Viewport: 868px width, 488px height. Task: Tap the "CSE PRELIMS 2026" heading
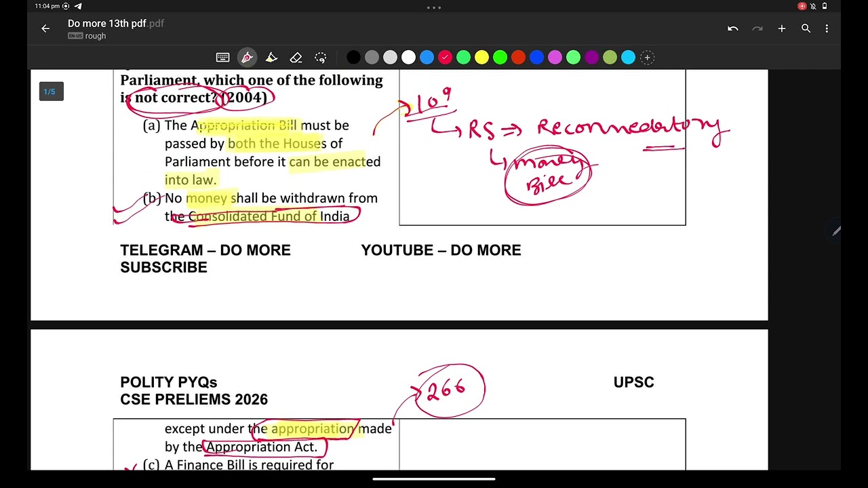(194, 400)
